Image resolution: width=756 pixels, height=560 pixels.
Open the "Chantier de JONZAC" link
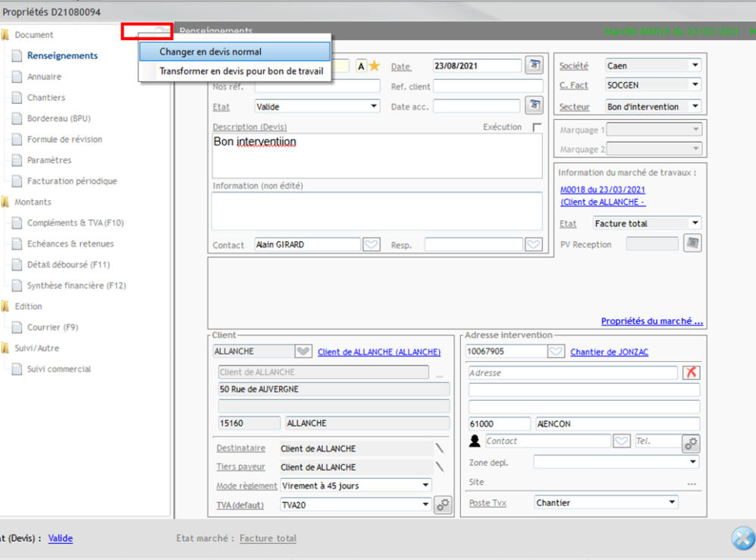(610, 351)
